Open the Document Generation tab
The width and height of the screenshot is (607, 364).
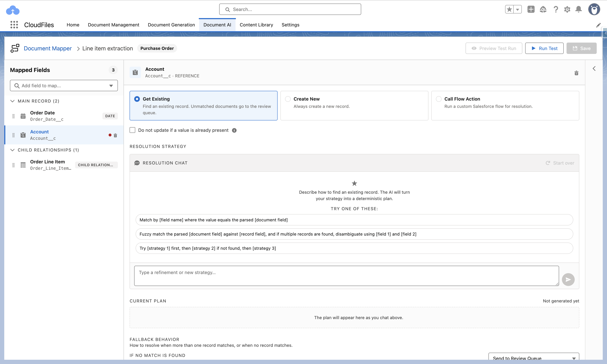click(171, 25)
